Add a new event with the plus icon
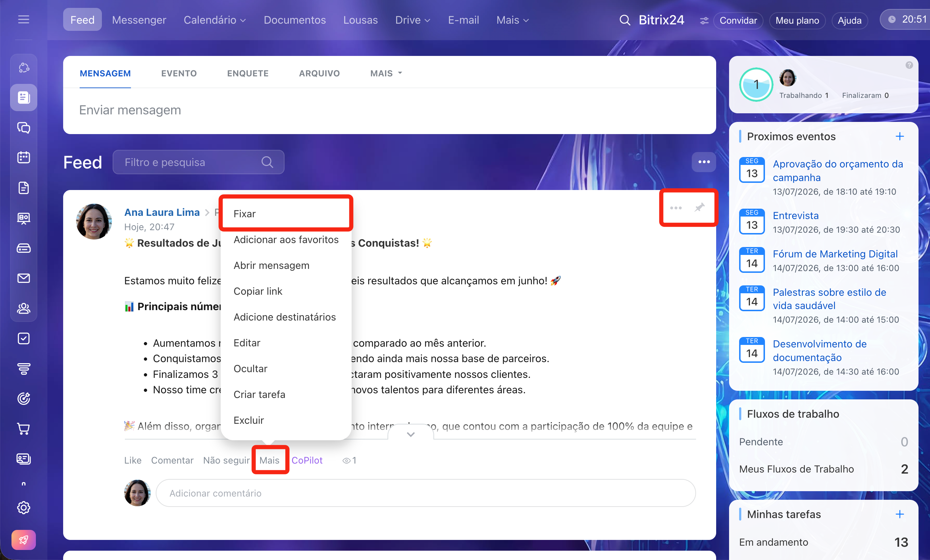 pyautogui.click(x=900, y=137)
